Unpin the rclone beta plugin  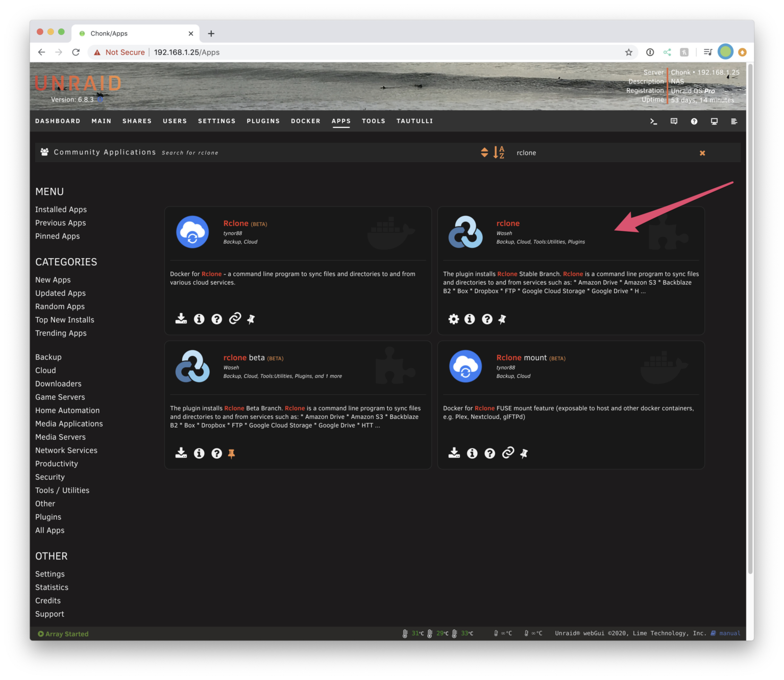pyautogui.click(x=231, y=454)
